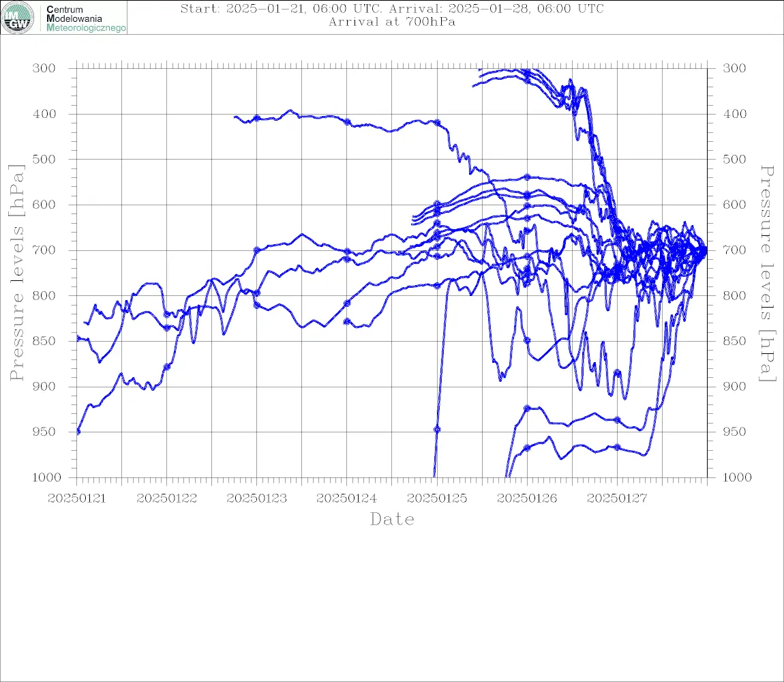Select the Start/Arrival UTC title line

click(392, 9)
